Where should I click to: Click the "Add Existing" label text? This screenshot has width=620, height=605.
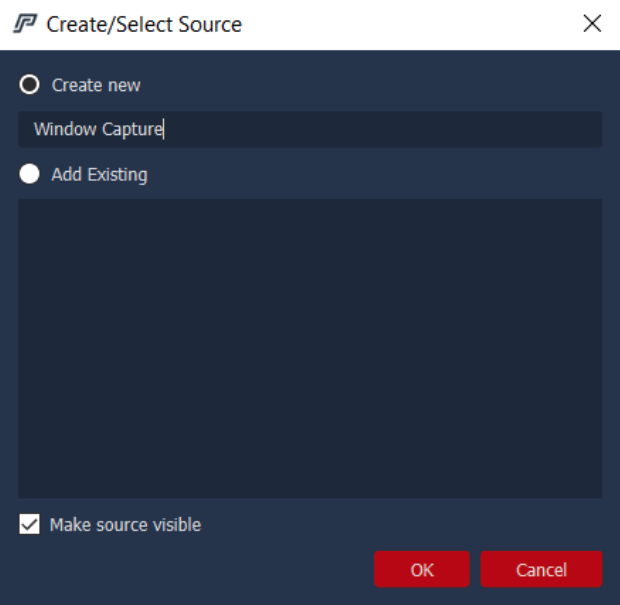click(x=99, y=174)
